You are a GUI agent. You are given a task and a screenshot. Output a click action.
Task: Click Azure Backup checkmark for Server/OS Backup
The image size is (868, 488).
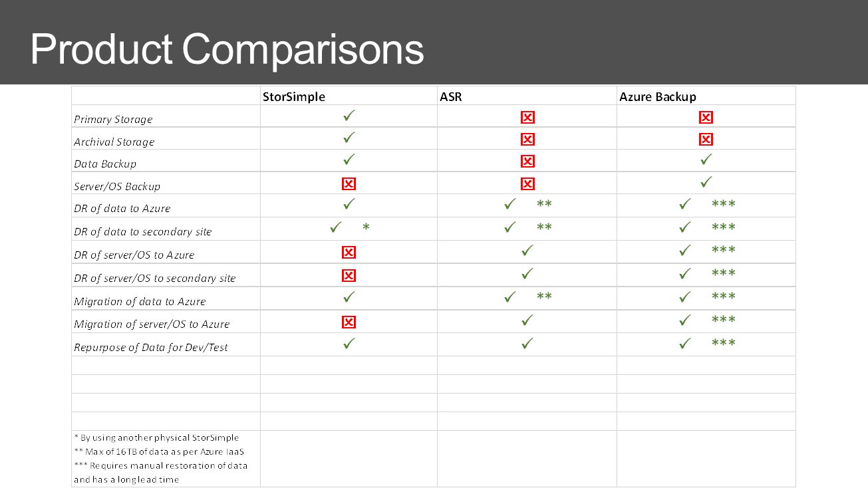pos(706,181)
